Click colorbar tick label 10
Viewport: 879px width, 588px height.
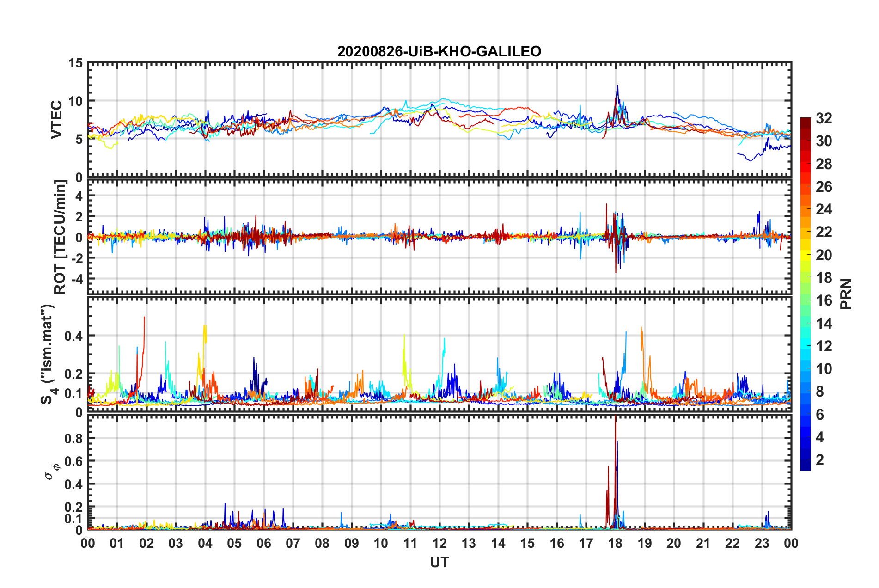coord(824,368)
